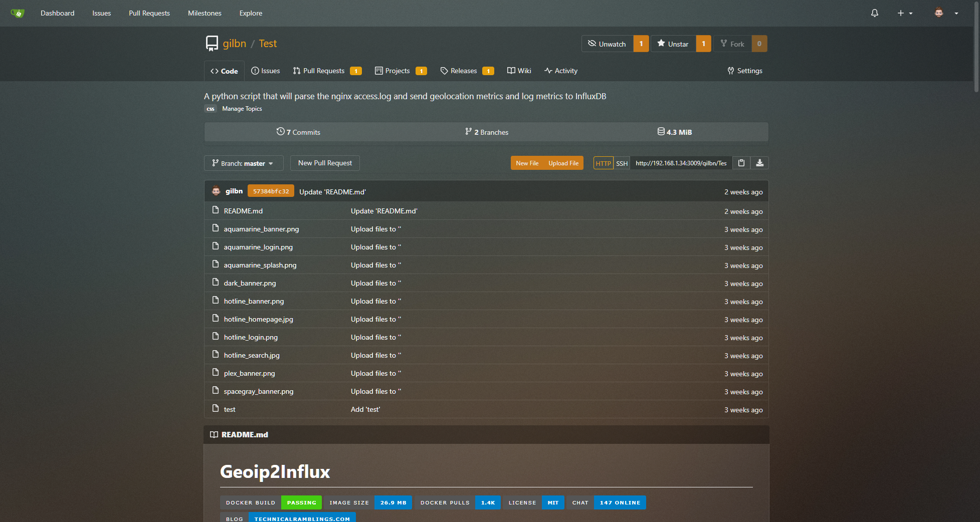The width and height of the screenshot is (980, 522).
Task: Click the clone URL text field
Action: point(681,163)
